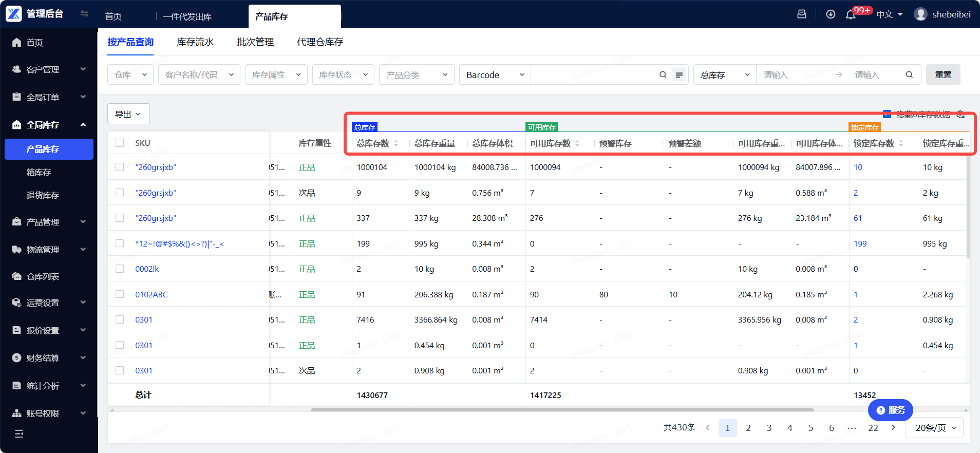Change page size 20条/页
This screenshot has height=453, width=980.
[x=935, y=428]
